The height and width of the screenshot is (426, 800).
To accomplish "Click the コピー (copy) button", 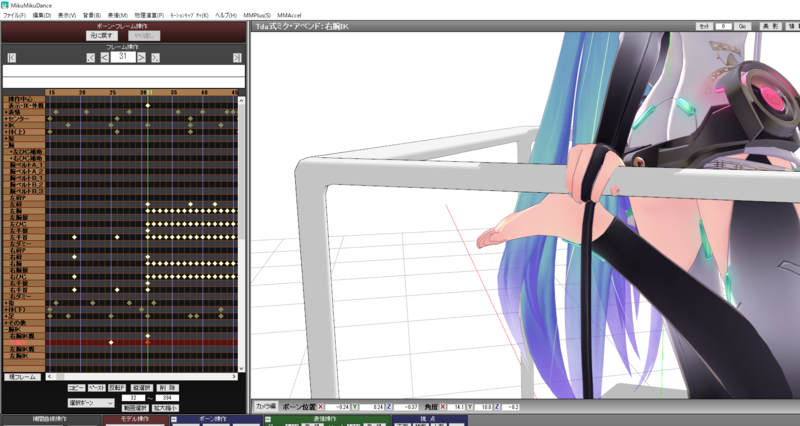I will [x=77, y=388].
